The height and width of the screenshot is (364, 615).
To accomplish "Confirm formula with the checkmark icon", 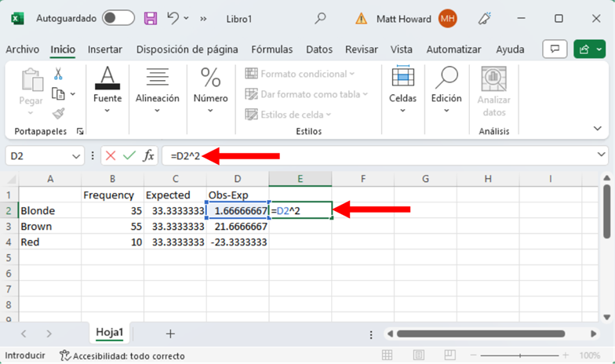I will coord(129,155).
